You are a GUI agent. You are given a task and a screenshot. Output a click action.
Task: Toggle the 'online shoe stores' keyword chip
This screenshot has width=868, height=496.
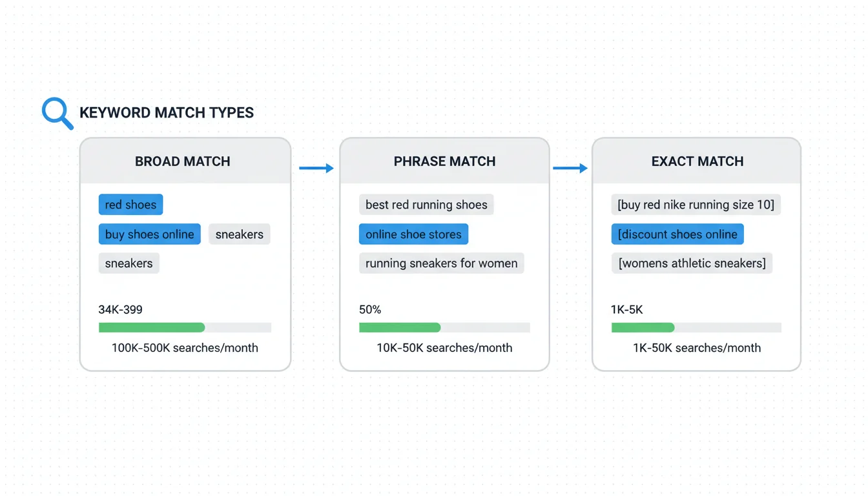413,234
